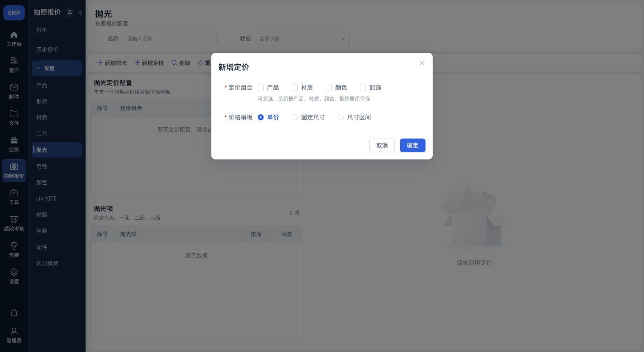Open the 工作台 home icon
The height and width of the screenshot is (352, 644).
(14, 35)
